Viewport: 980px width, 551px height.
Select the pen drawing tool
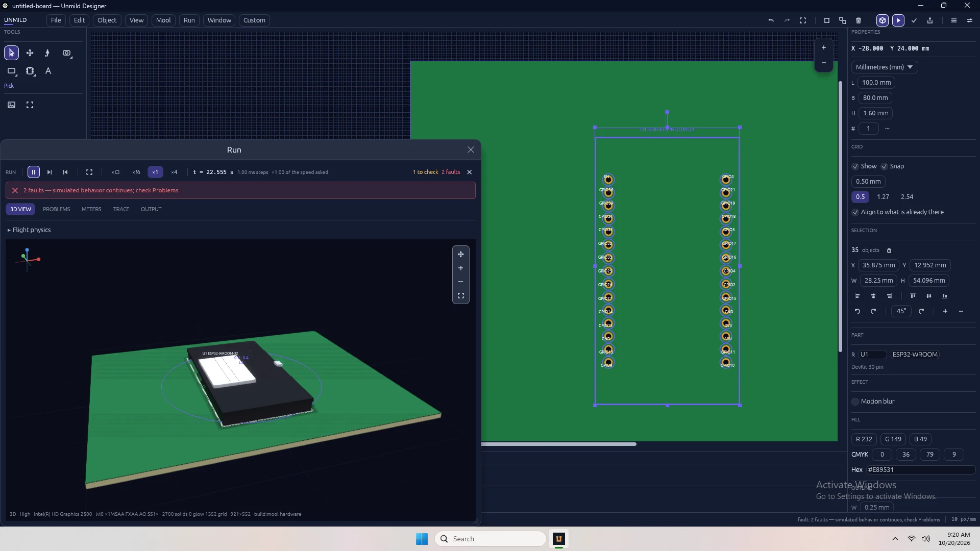[x=47, y=53]
